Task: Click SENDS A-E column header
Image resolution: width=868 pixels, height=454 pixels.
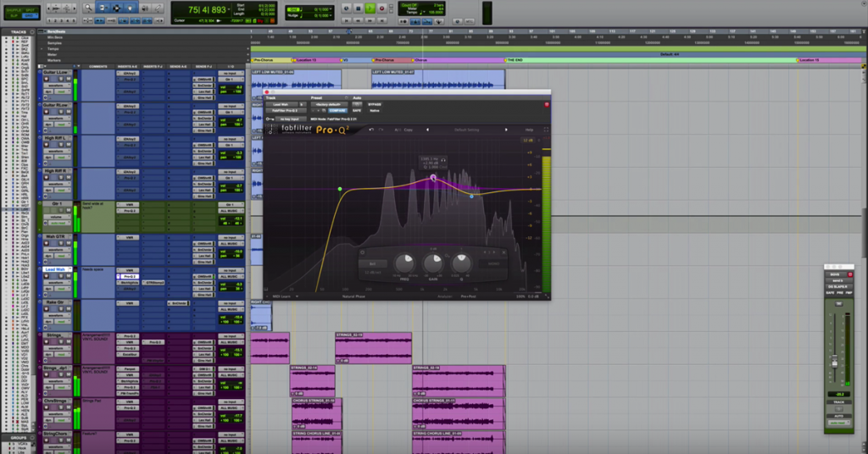Action: coord(178,66)
